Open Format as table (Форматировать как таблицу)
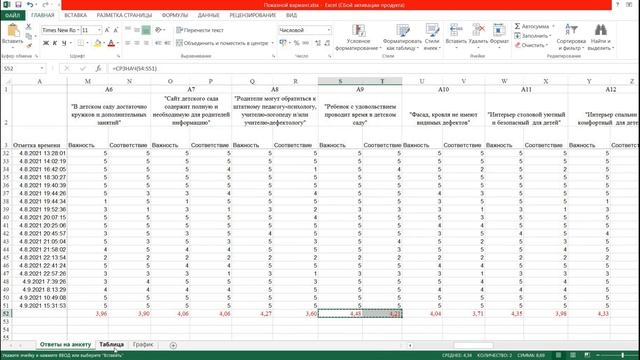Viewport: 640px width, 360px height. [402, 37]
